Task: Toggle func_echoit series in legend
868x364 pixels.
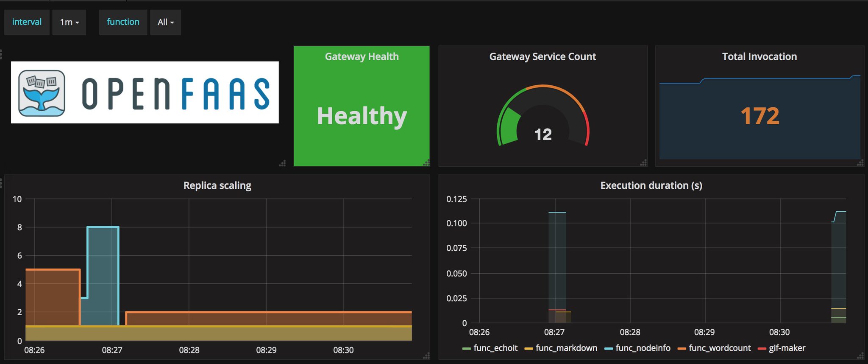Action: (x=490, y=348)
